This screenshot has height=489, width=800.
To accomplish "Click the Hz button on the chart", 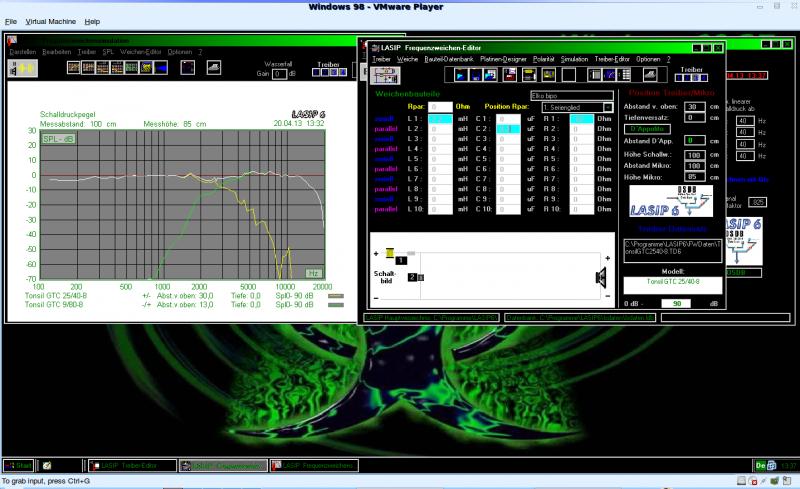I will click(313, 273).
